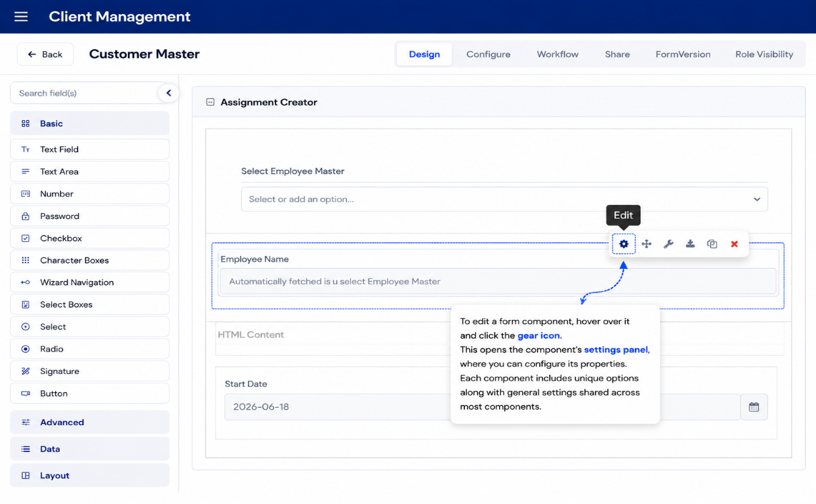
Task: Click the move arrows icon
Action: click(646, 244)
